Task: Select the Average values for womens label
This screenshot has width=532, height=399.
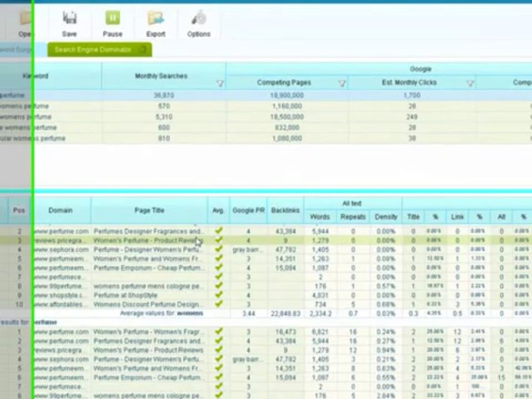Action: pos(161,314)
